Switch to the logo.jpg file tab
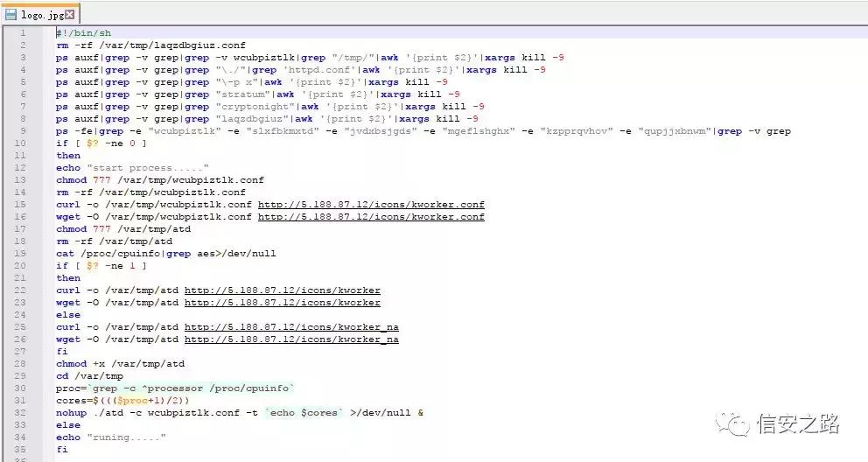868x462 pixels. 40,14
